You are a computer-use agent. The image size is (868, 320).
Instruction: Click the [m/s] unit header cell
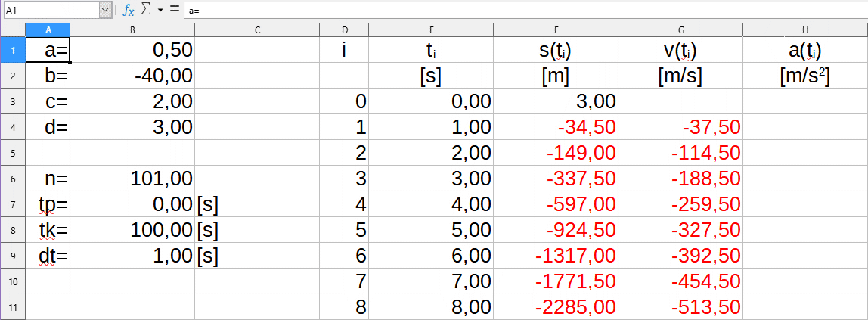(x=680, y=76)
